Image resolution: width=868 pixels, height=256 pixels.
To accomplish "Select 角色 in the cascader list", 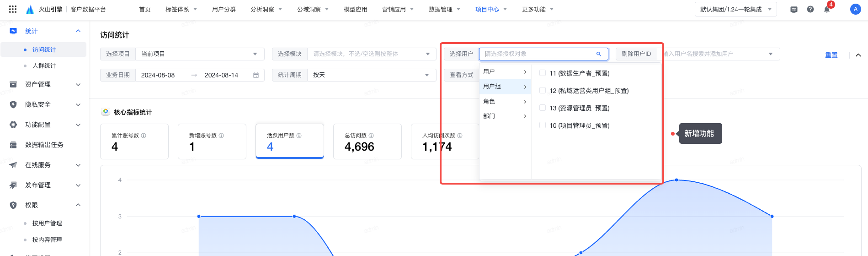I will pyautogui.click(x=505, y=101).
